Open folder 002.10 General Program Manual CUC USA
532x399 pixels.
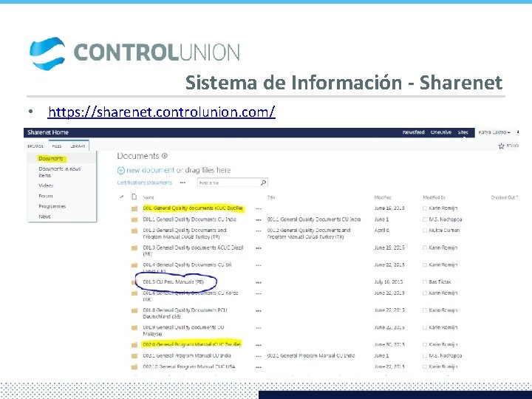189,366
